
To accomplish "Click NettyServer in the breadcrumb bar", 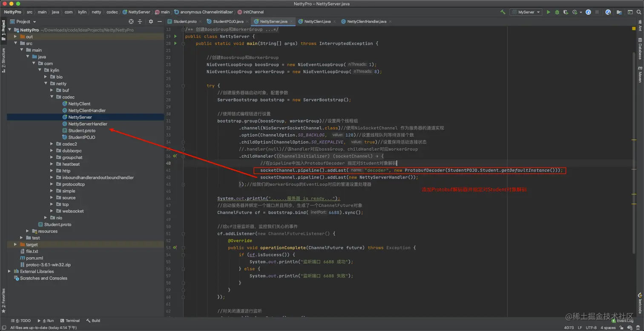I will (x=136, y=12).
